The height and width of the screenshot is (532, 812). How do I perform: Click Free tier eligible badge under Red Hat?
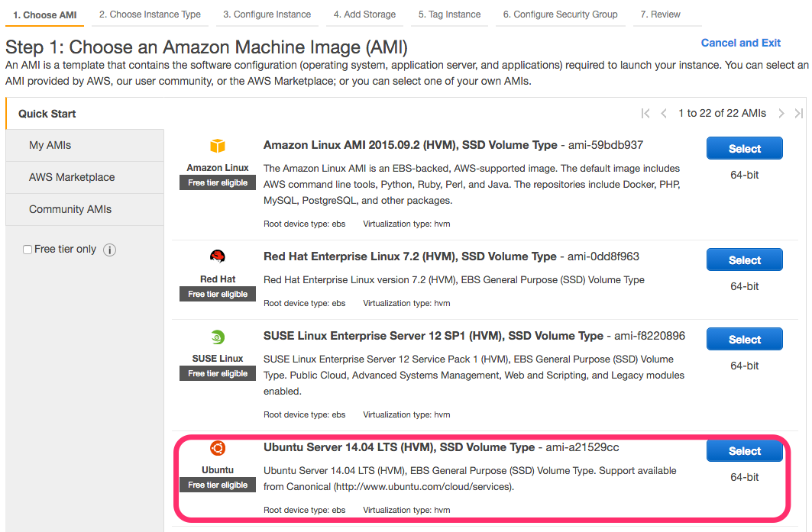tap(218, 294)
